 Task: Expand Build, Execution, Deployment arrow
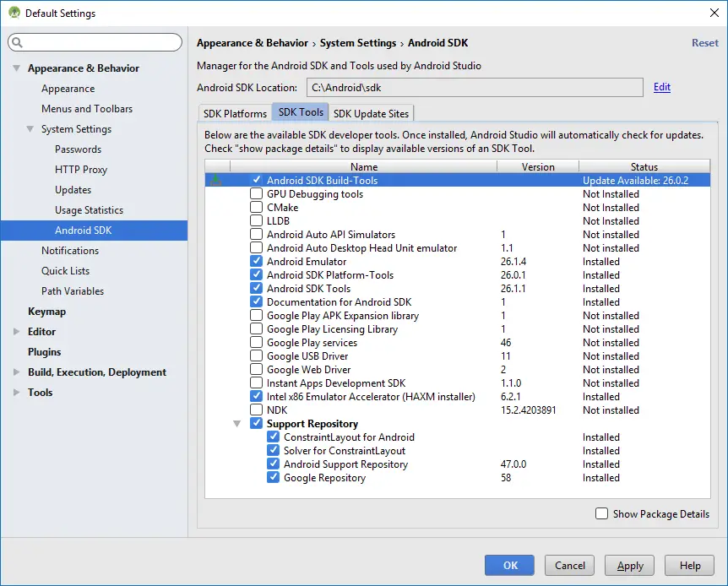tap(16, 372)
